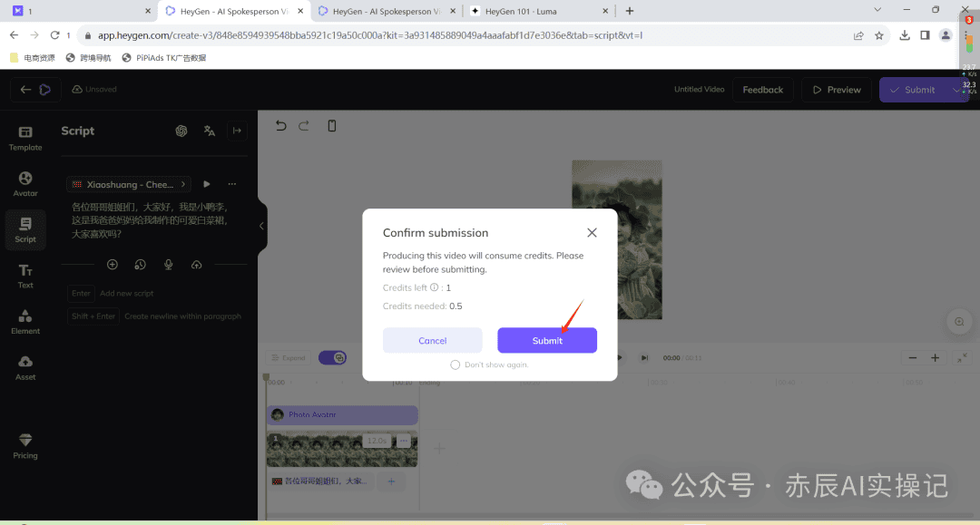Open the AI script assistant GPT icon
Viewport: 980px width, 525px height.
(181, 131)
